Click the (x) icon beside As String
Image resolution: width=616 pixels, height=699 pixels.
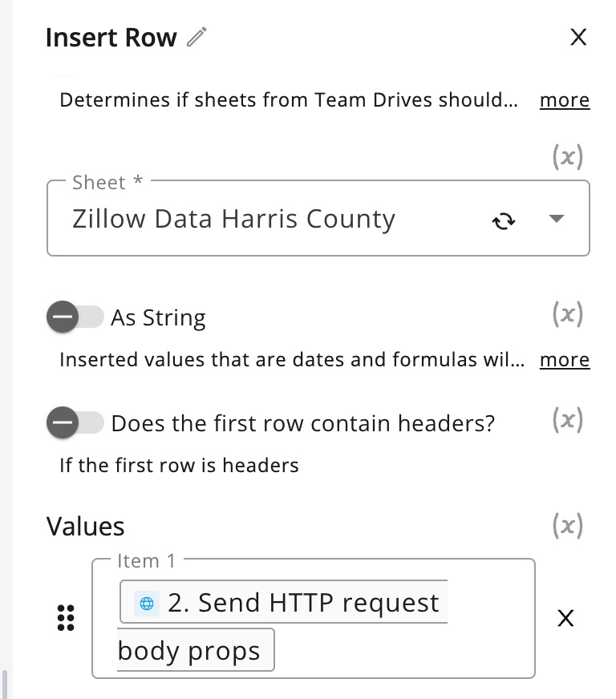pyautogui.click(x=567, y=315)
